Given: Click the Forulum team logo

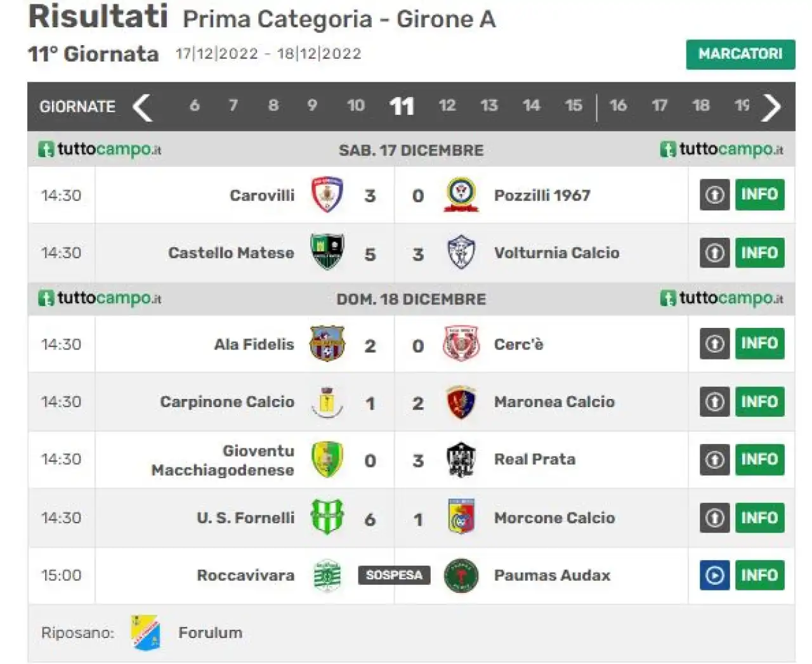Looking at the screenshot, I should [146, 632].
